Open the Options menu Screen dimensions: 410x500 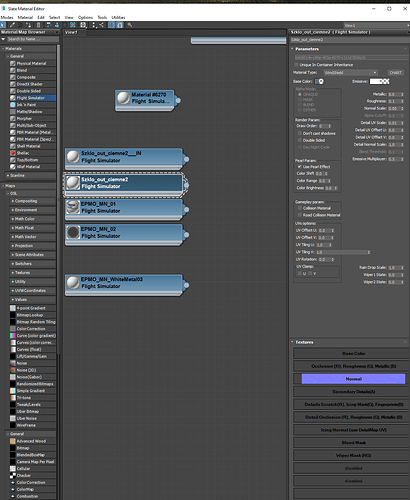85,17
